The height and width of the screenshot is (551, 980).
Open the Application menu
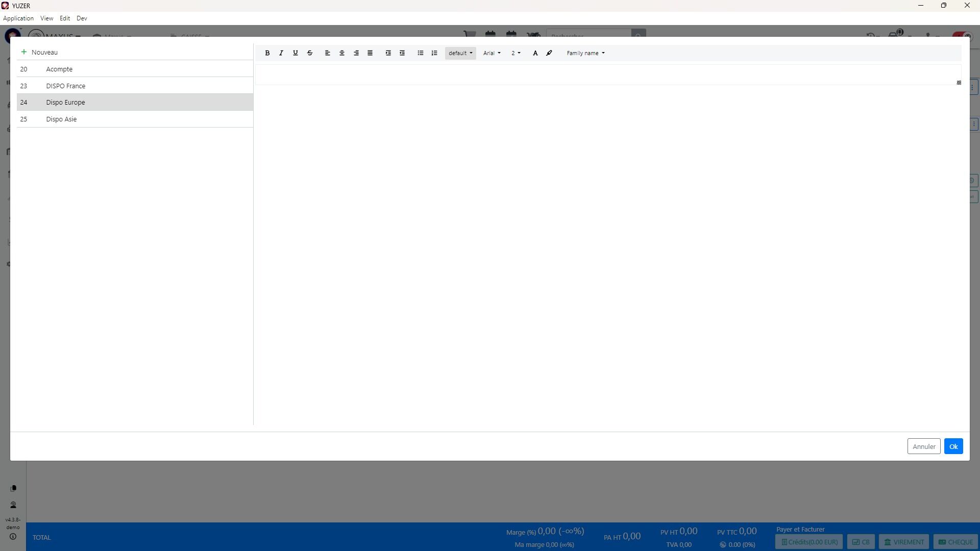click(x=18, y=18)
